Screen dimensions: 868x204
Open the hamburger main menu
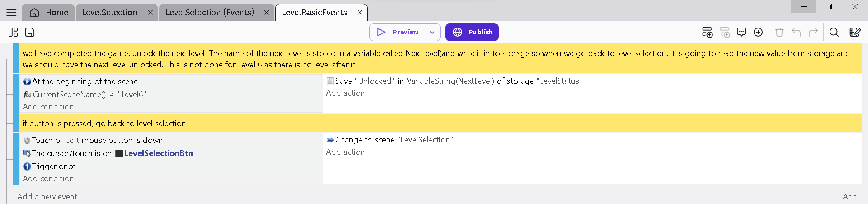(x=11, y=13)
